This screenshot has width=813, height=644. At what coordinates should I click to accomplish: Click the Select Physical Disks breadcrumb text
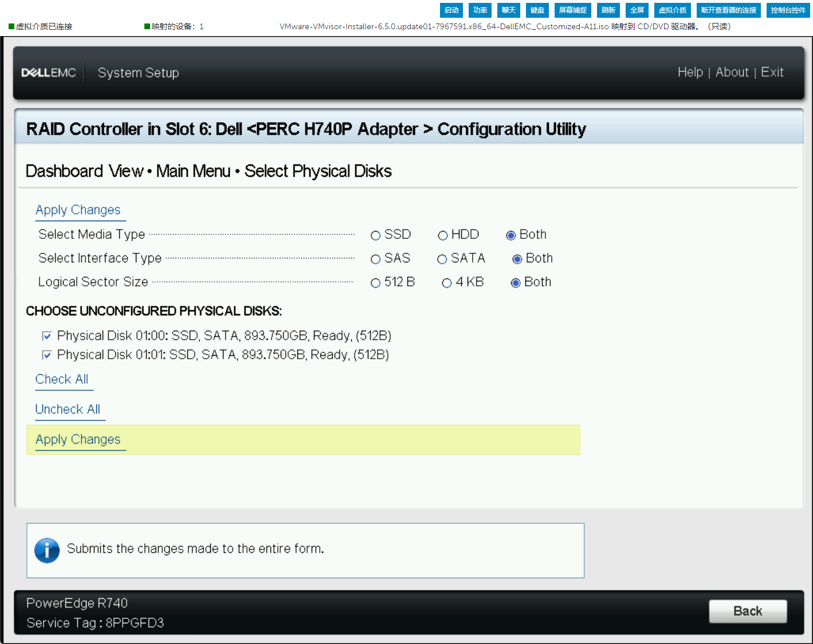coord(318,171)
